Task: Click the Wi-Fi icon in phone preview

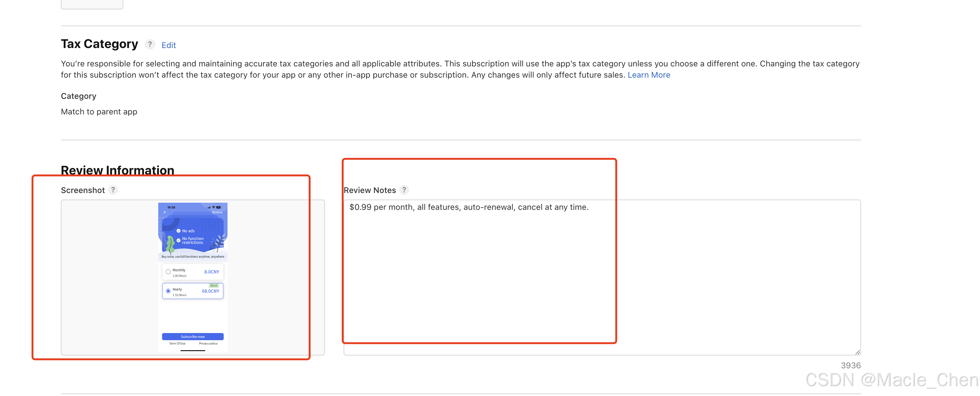Action: pos(213,207)
